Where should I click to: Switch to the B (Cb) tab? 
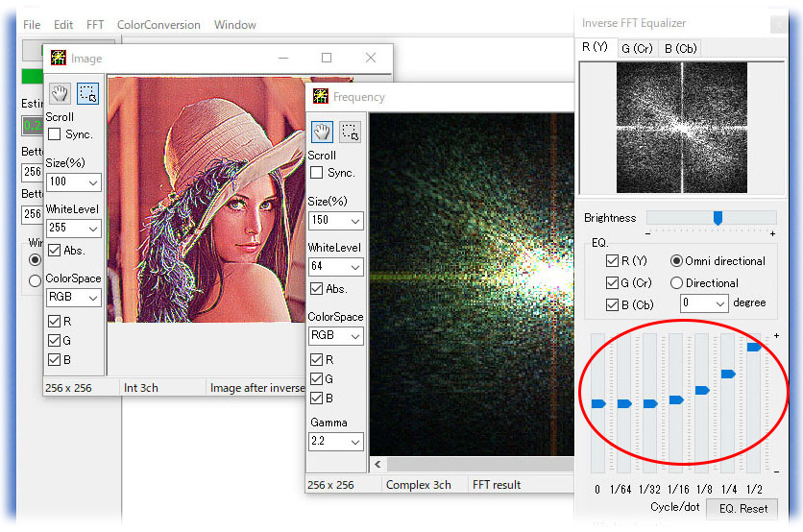click(681, 48)
